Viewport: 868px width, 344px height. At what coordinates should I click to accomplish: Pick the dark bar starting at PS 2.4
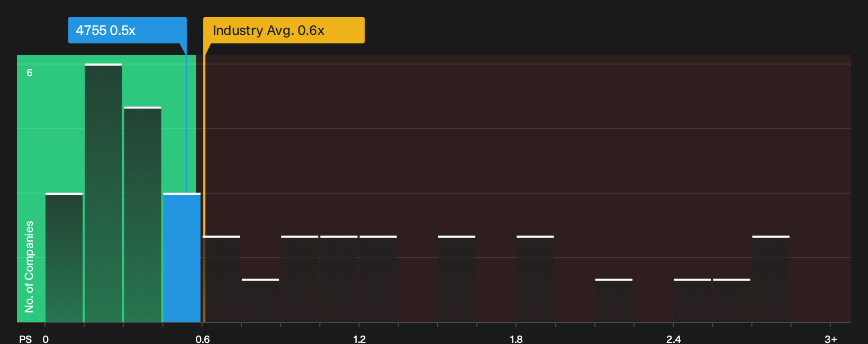pyautogui.click(x=692, y=300)
